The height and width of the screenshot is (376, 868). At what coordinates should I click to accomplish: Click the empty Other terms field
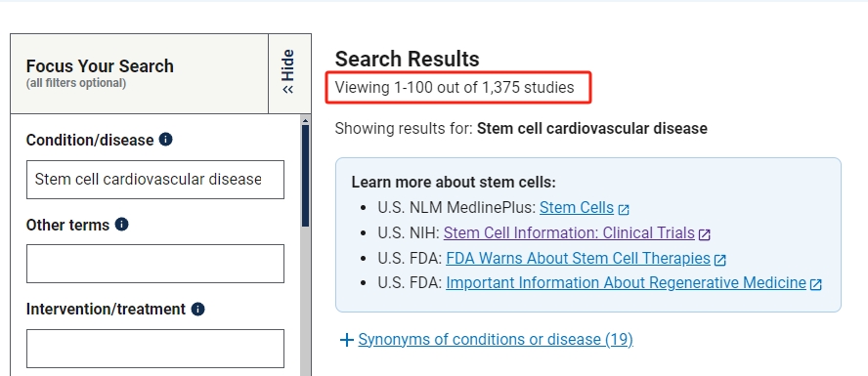(155, 264)
